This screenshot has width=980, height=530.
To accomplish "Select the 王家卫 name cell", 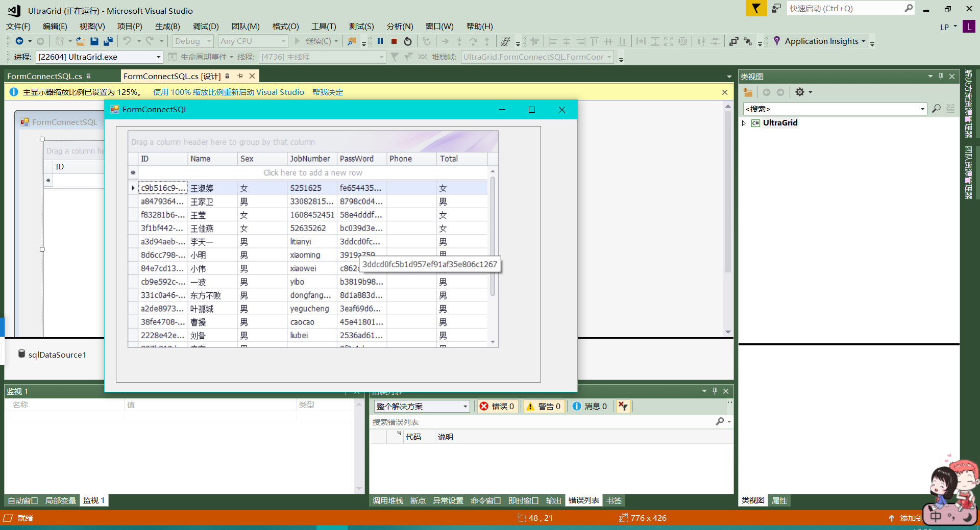I will (x=212, y=201).
